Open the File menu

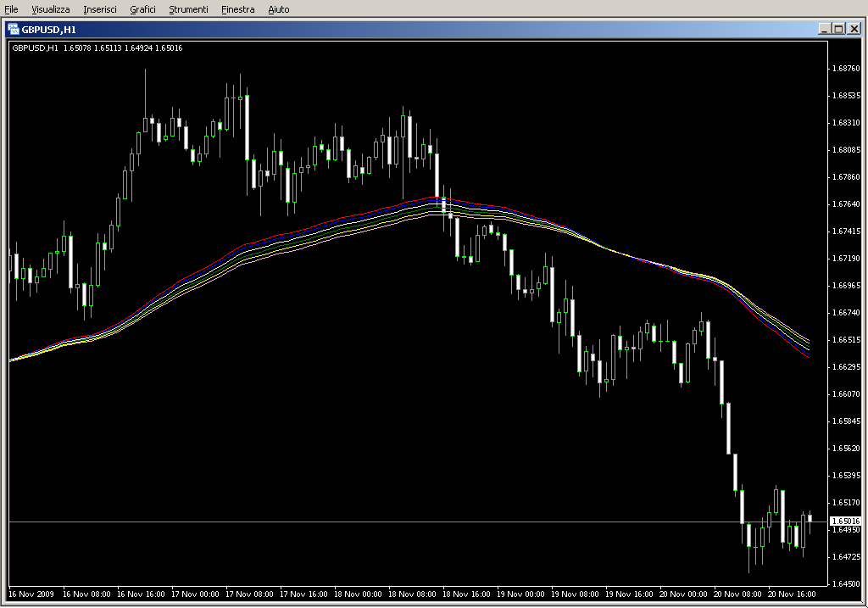pos(11,9)
